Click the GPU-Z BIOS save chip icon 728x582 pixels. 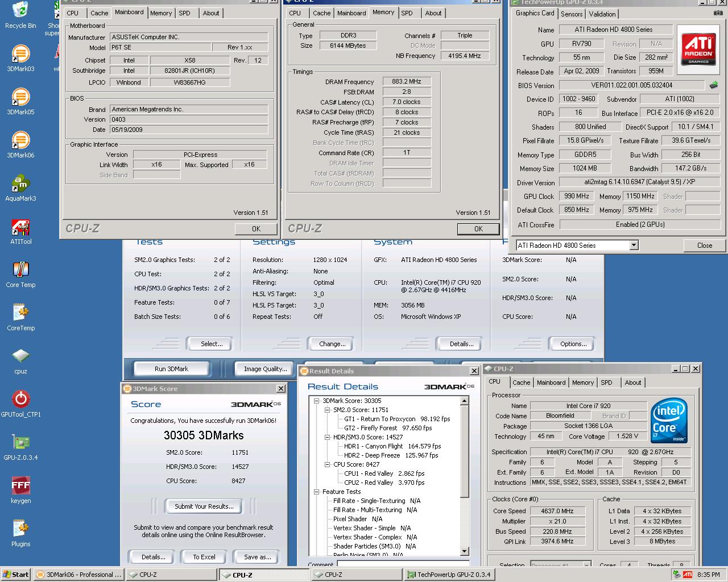(714, 85)
